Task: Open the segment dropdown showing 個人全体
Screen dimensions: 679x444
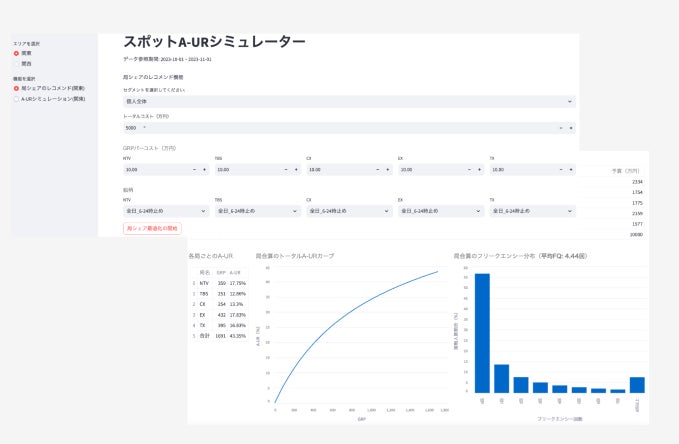Action: 349,101
